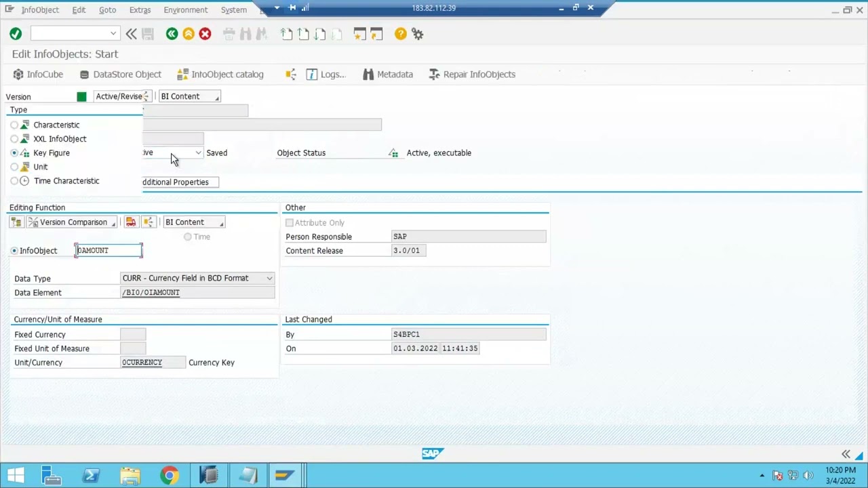Open File Explorer from the taskbar

pos(130,476)
